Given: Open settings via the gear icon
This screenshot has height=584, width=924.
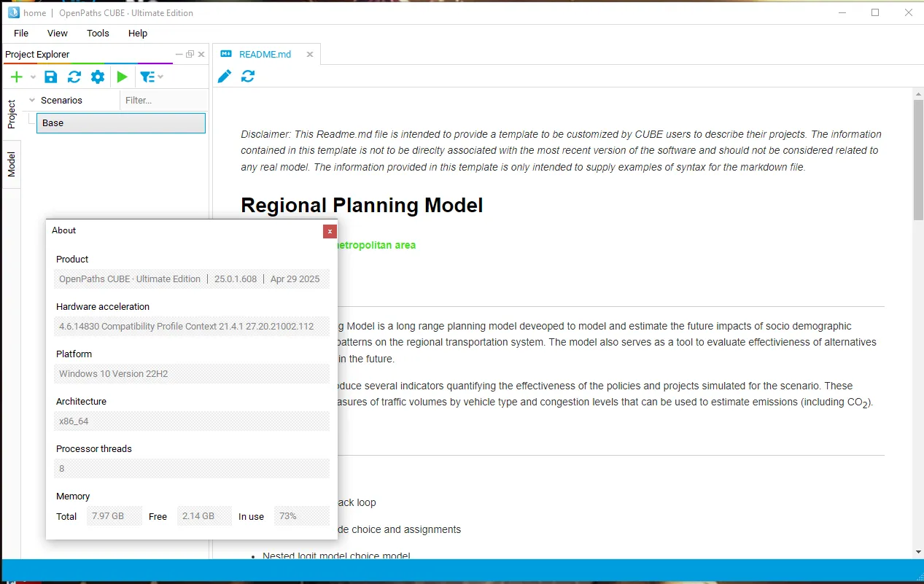Looking at the screenshot, I should [x=98, y=77].
